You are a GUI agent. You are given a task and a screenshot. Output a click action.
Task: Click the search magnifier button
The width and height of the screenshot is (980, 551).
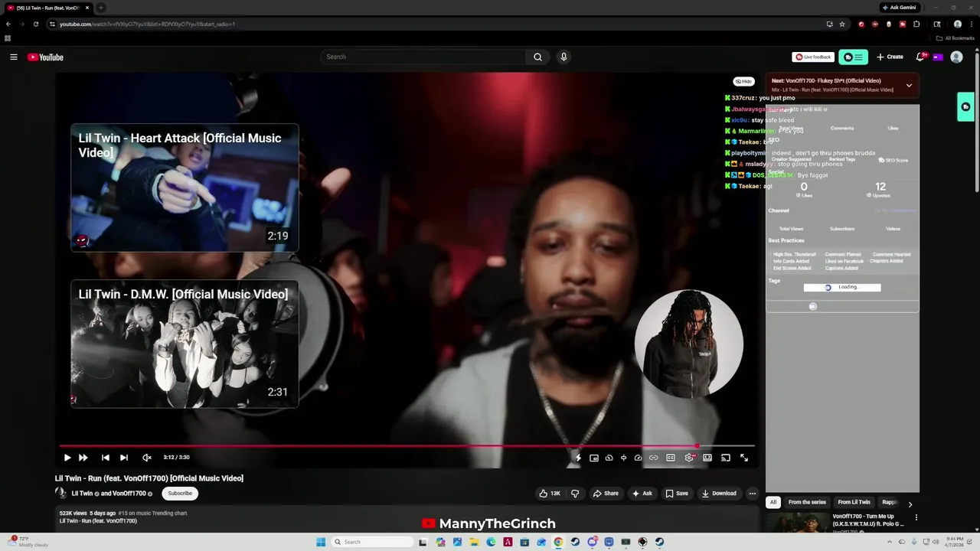[537, 57]
